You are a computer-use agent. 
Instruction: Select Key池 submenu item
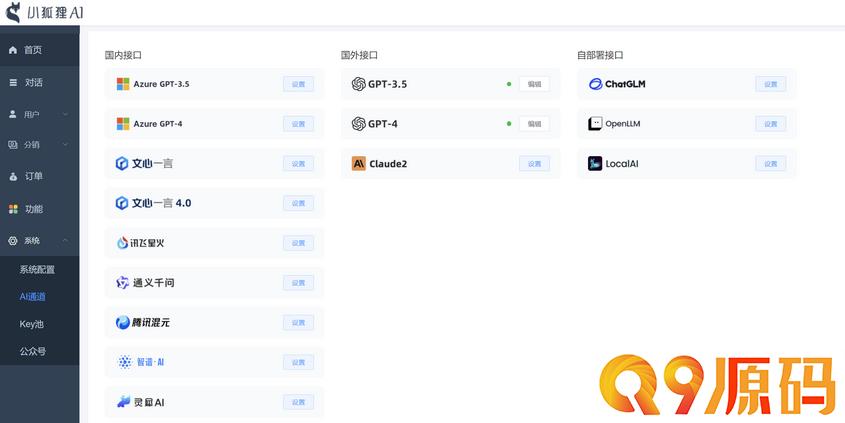click(39, 324)
